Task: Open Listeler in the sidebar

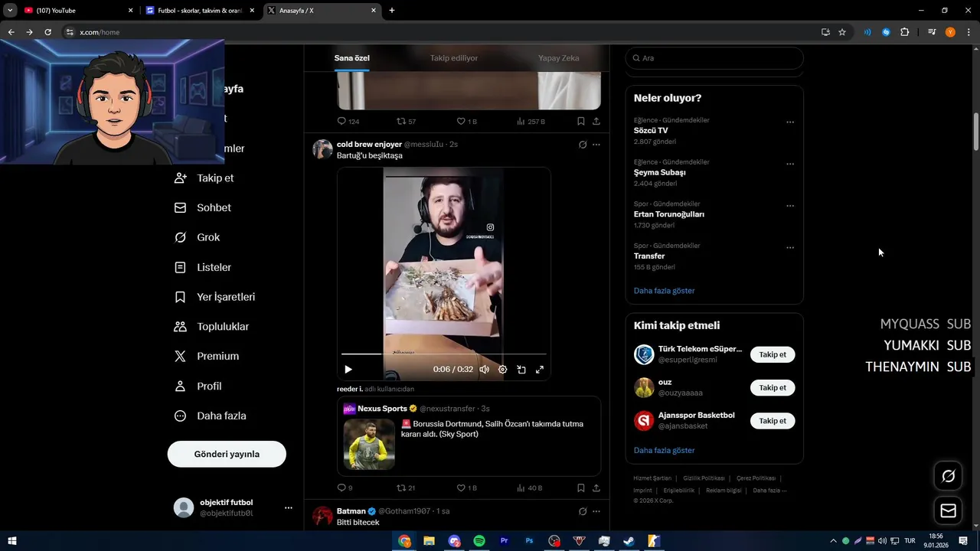Action: [x=203, y=267]
